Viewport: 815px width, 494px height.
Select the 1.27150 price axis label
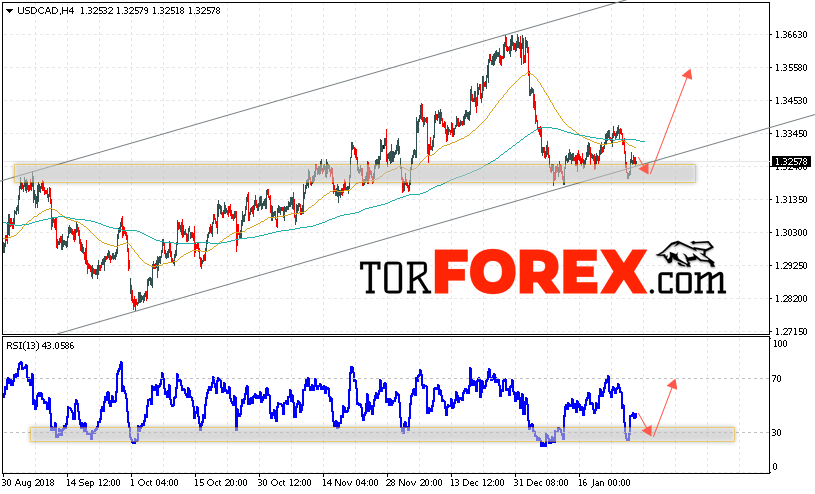(791, 331)
